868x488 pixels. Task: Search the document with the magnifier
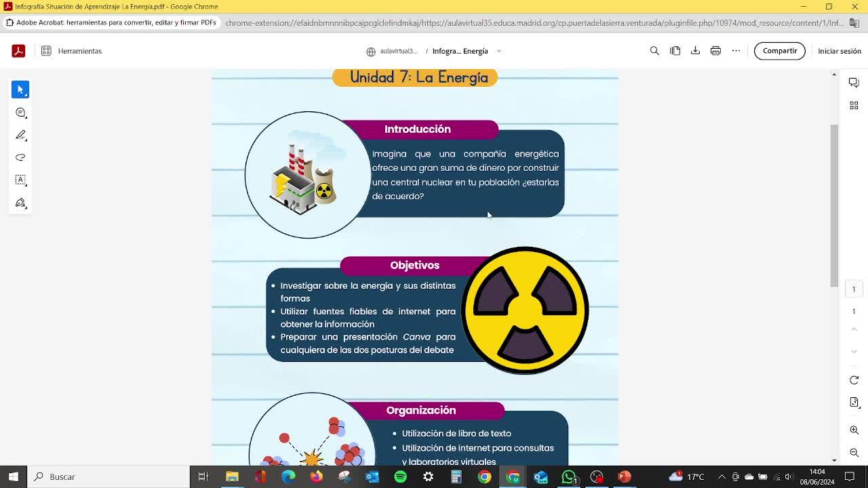click(654, 51)
